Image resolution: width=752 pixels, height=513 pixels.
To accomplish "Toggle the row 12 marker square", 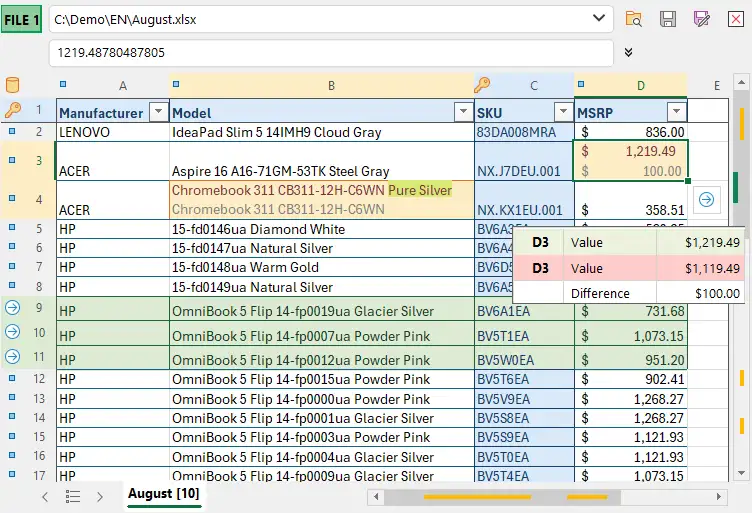I will click(12, 378).
